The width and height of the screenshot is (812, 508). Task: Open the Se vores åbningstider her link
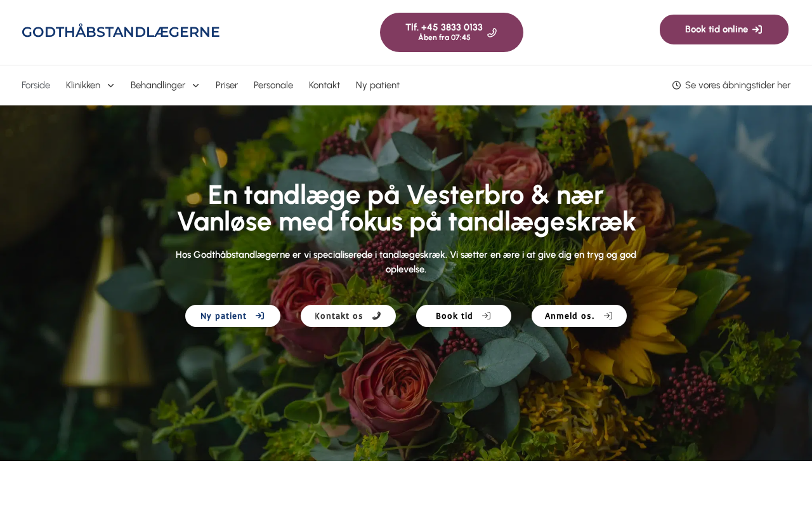pos(738,85)
